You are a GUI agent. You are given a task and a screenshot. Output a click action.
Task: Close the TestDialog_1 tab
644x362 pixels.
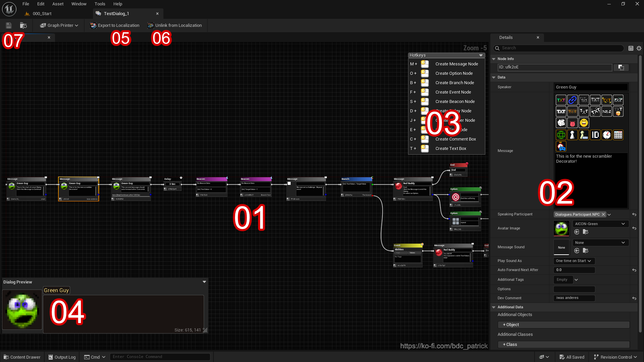(x=157, y=14)
